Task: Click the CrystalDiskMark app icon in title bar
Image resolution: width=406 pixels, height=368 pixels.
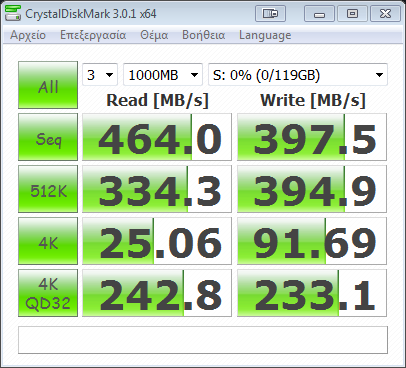Action: (13, 13)
